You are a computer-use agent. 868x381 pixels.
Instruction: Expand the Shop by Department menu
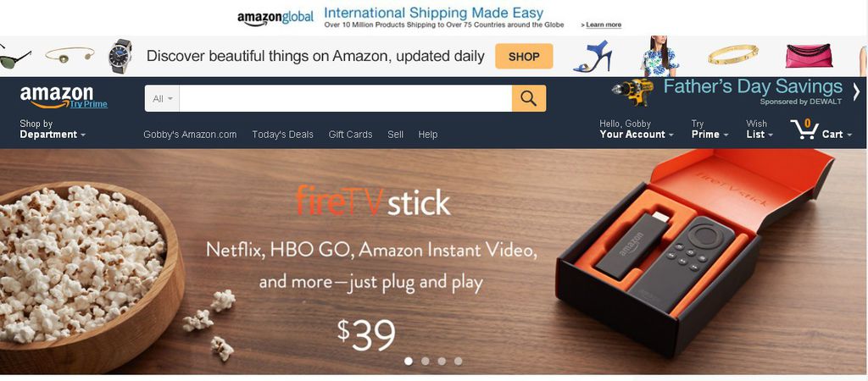[x=53, y=129]
